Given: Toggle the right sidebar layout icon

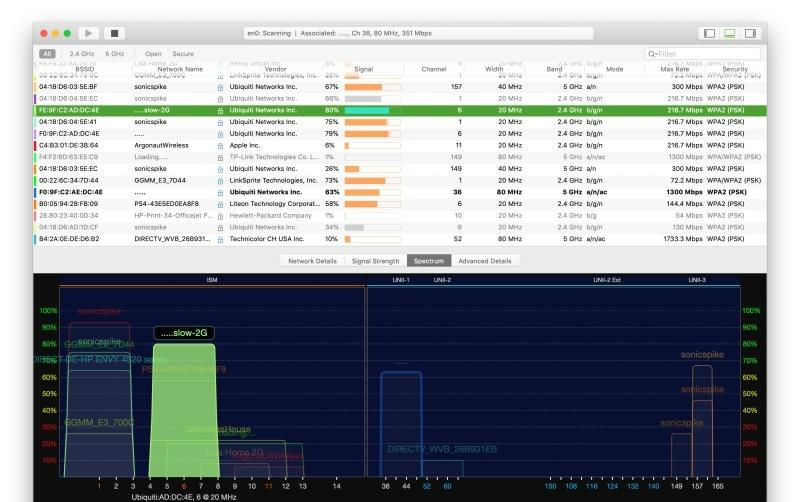Looking at the screenshot, I should click(x=751, y=33).
